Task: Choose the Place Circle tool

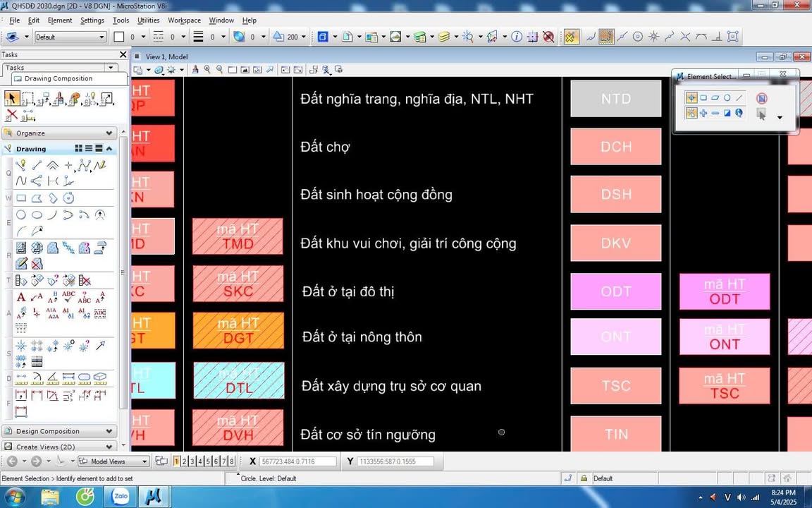Action: 21,215
